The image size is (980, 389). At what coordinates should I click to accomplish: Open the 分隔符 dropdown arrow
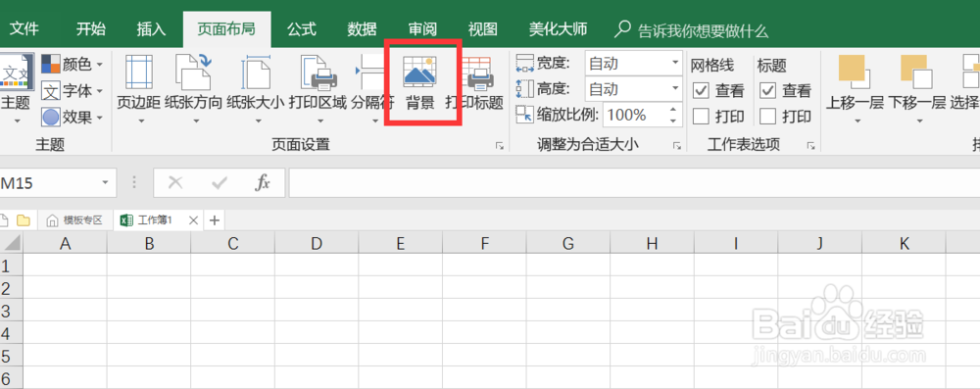coord(375,121)
